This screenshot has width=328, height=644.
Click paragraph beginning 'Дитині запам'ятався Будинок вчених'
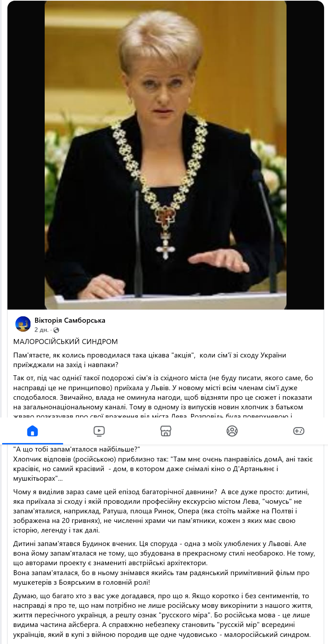(164, 563)
